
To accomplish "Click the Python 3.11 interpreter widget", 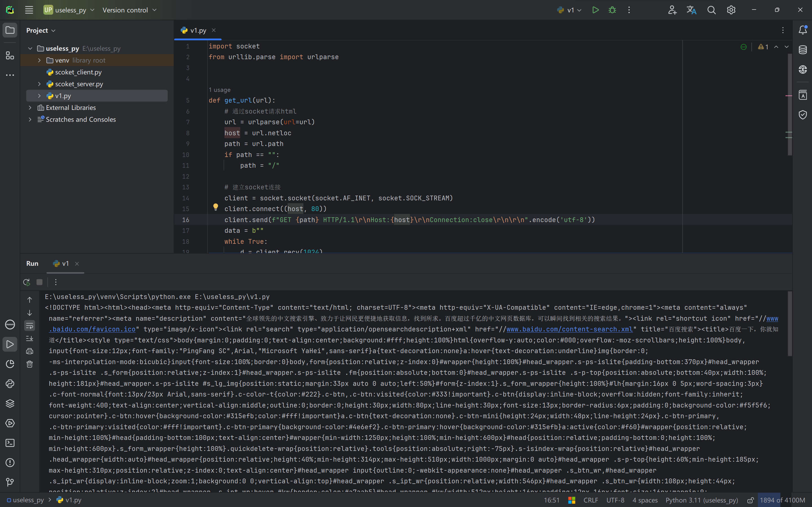I will pos(702,500).
